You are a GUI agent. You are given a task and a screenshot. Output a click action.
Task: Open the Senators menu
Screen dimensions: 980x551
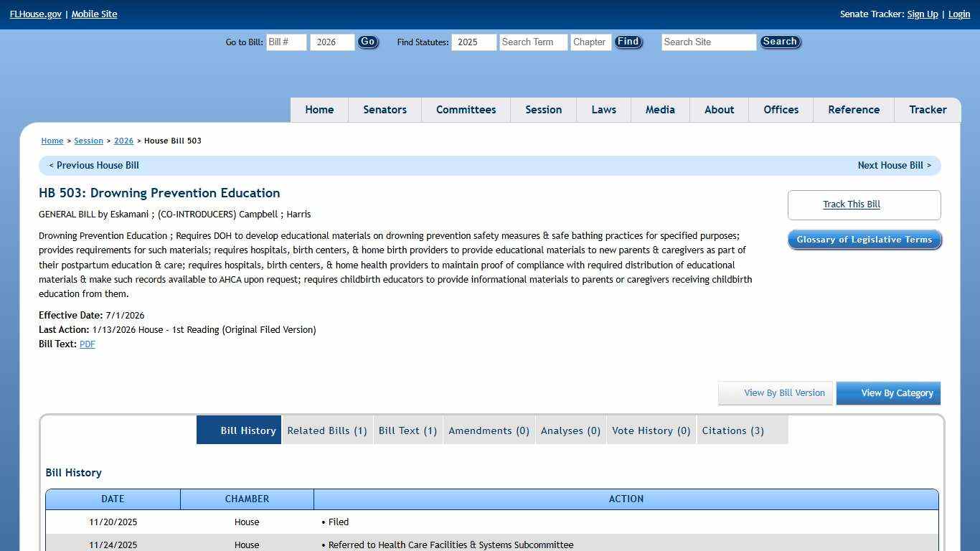(385, 110)
